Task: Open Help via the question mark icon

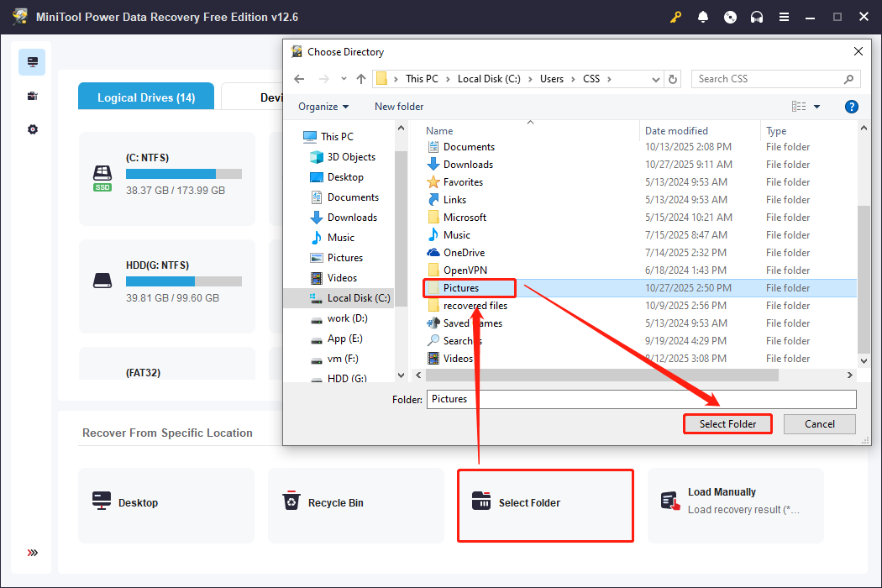Action: click(x=851, y=107)
